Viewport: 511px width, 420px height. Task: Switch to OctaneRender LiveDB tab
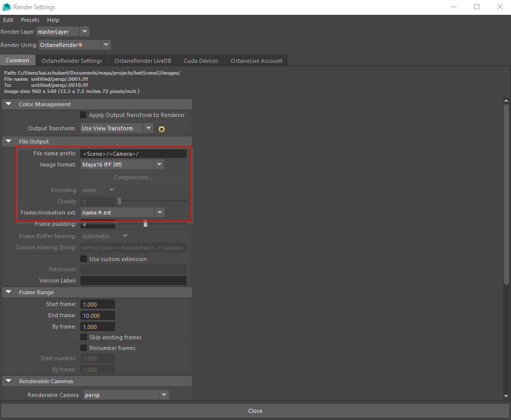(x=143, y=61)
